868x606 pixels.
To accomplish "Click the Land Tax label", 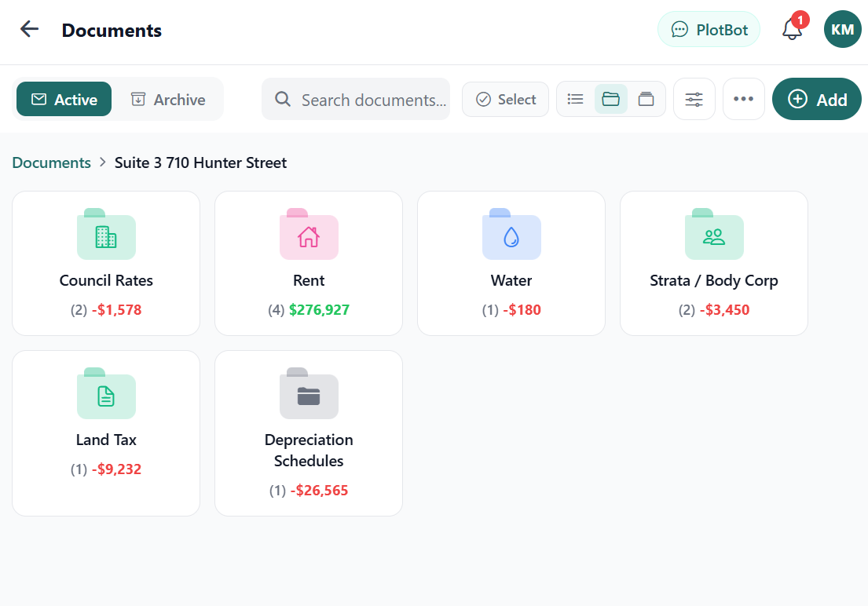I will [106, 440].
